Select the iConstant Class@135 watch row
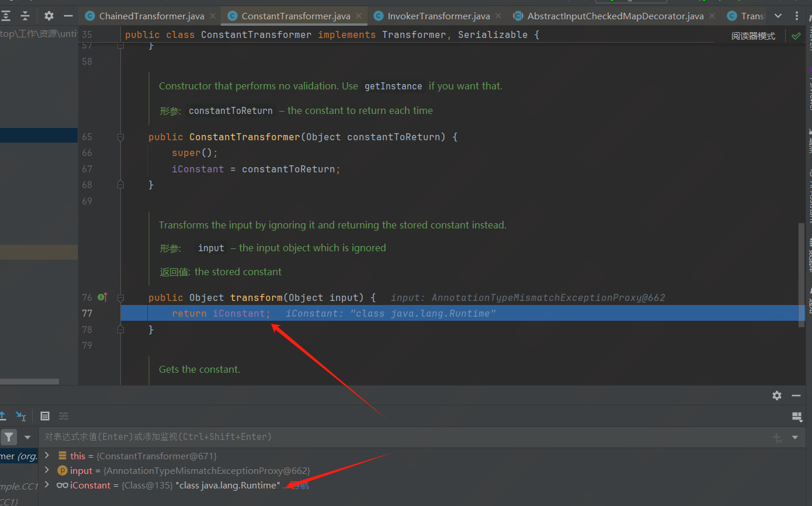This screenshot has height=506, width=812. (182, 486)
